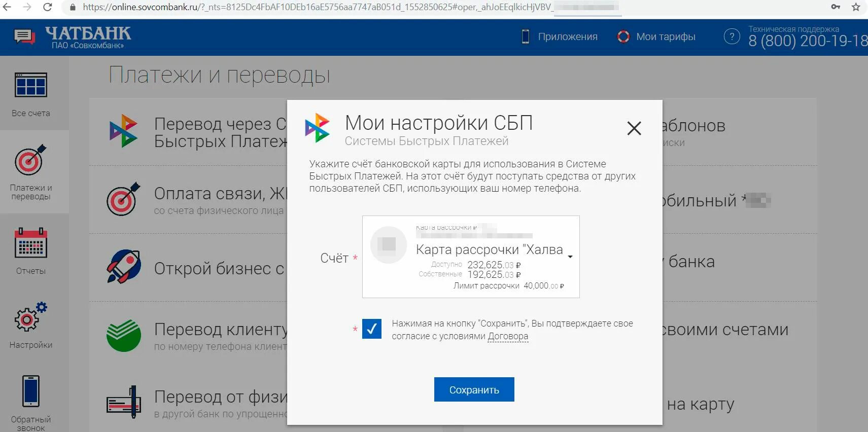Click the Платежи и переводы page heading

pyautogui.click(x=220, y=75)
